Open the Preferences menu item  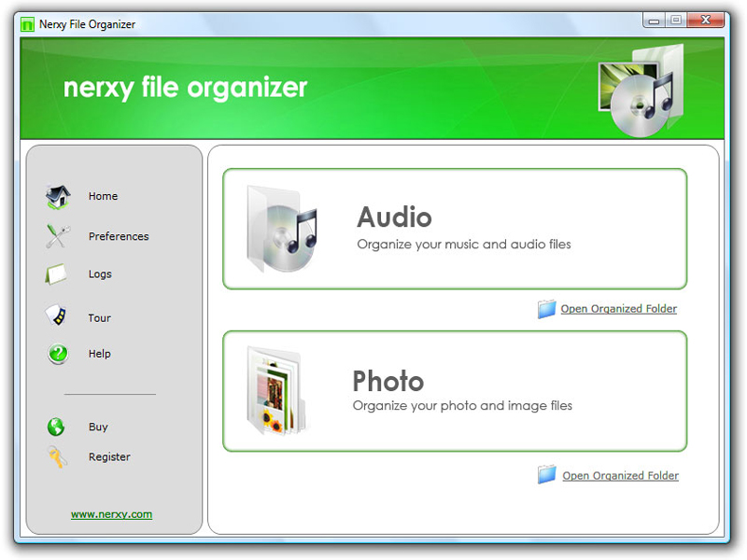pos(119,236)
